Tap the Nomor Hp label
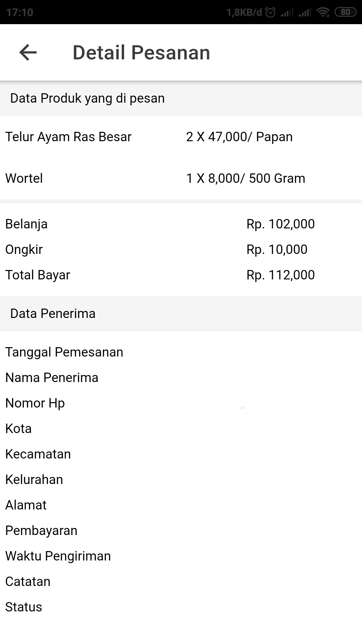The height and width of the screenshot is (644, 362). tap(35, 403)
